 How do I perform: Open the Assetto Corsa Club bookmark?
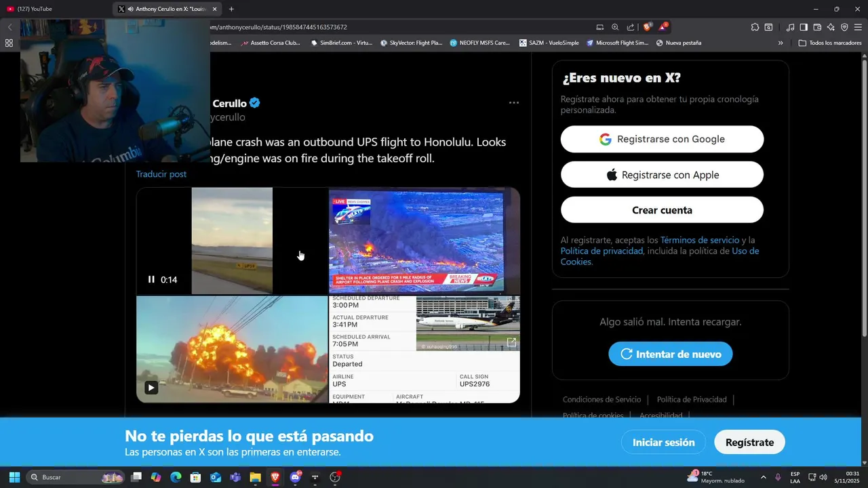[x=270, y=43]
